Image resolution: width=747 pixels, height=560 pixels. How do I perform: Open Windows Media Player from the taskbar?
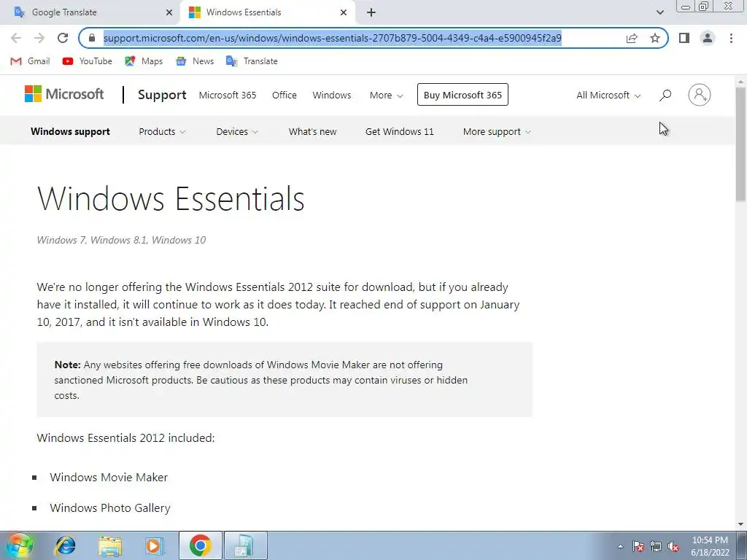click(154, 545)
